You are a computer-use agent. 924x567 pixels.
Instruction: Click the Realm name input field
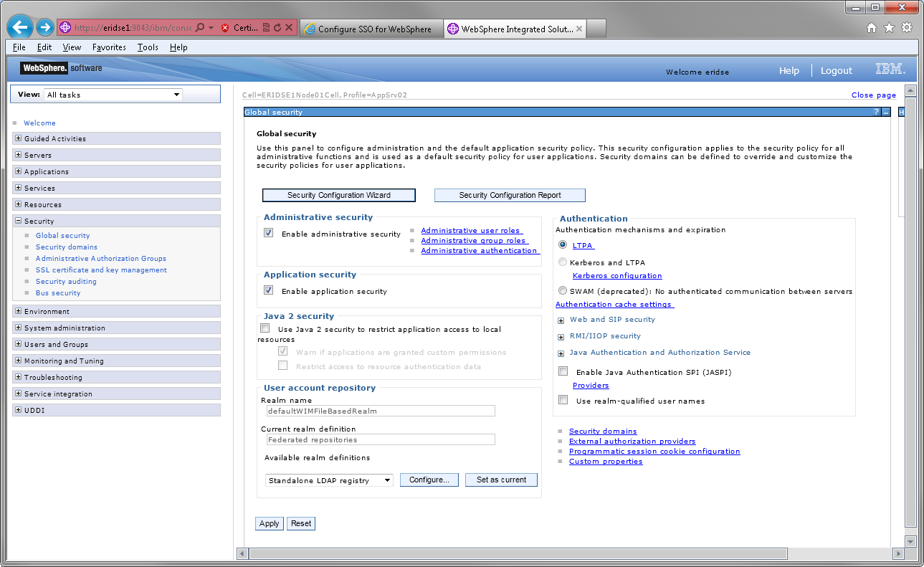coord(381,411)
